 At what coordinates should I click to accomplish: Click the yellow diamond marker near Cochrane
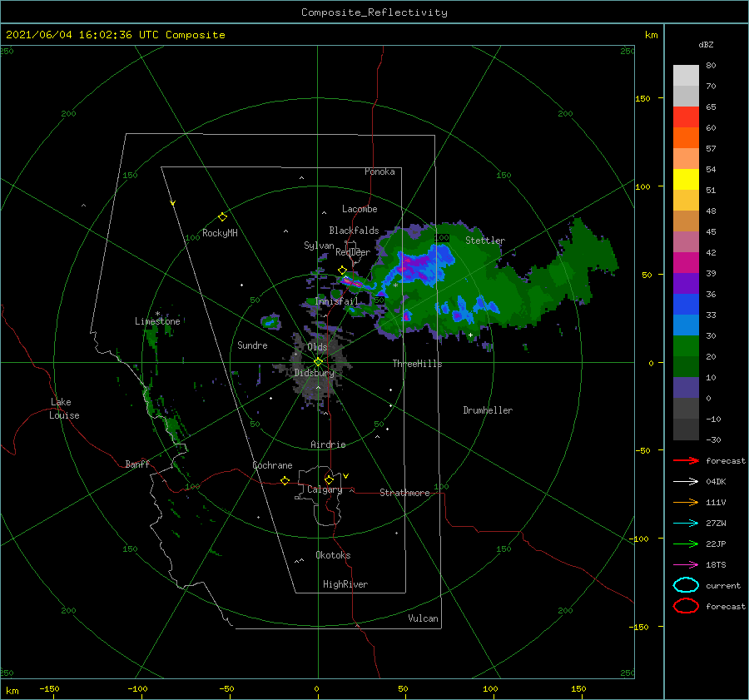click(285, 480)
